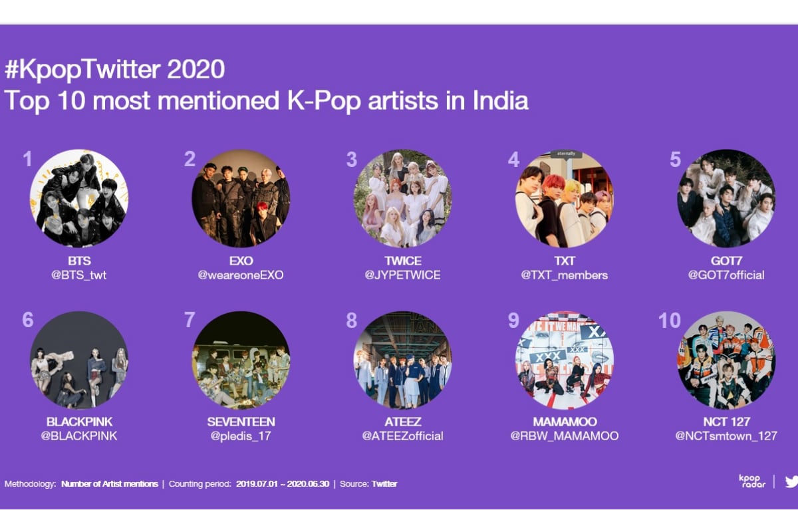Click the SEVENTEEN group photo thumbnail
798x532 pixels.
tap(241, 360)
